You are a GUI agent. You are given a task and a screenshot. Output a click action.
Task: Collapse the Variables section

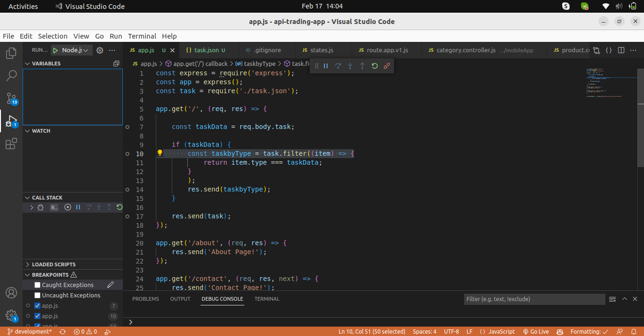pyautogui.click(x=46, y=64)
